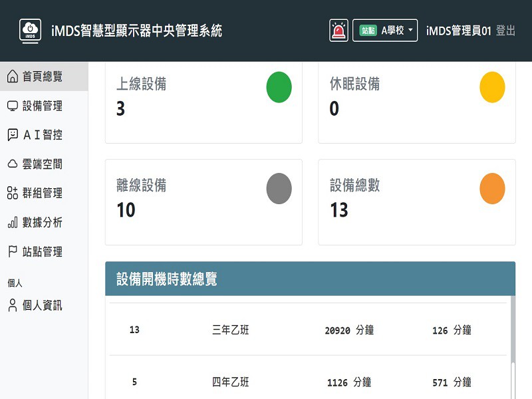The width and height of the screenshot is (532, 399).
Task: Click the AI智控 chat face icon
Action: coord(13,135)
